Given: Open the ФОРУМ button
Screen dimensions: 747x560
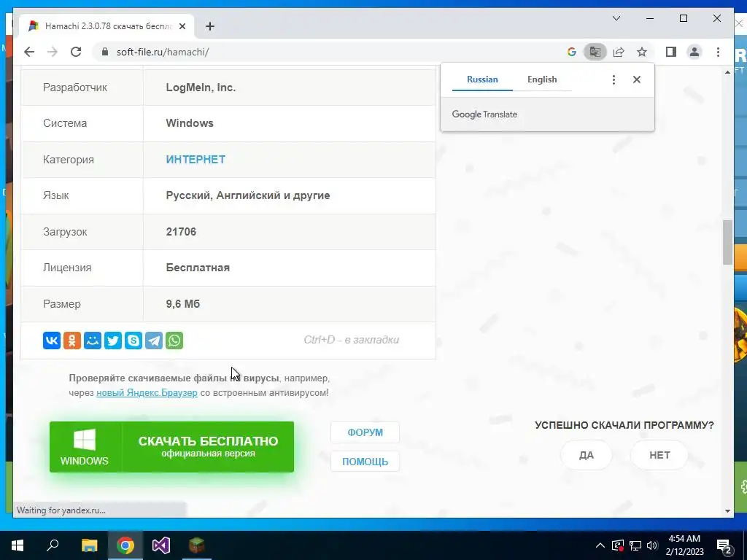Looking at the screenshot, I should click(x=365, y=432).
